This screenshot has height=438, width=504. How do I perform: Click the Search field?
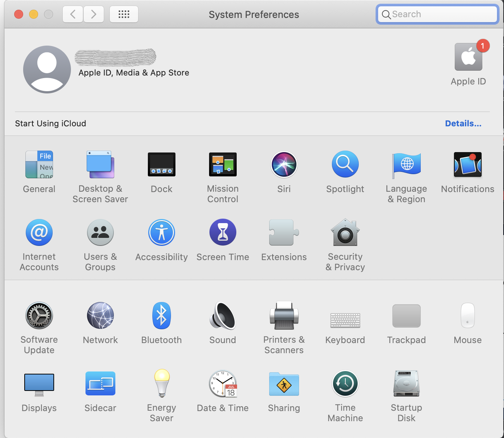(x=438, y=14)
